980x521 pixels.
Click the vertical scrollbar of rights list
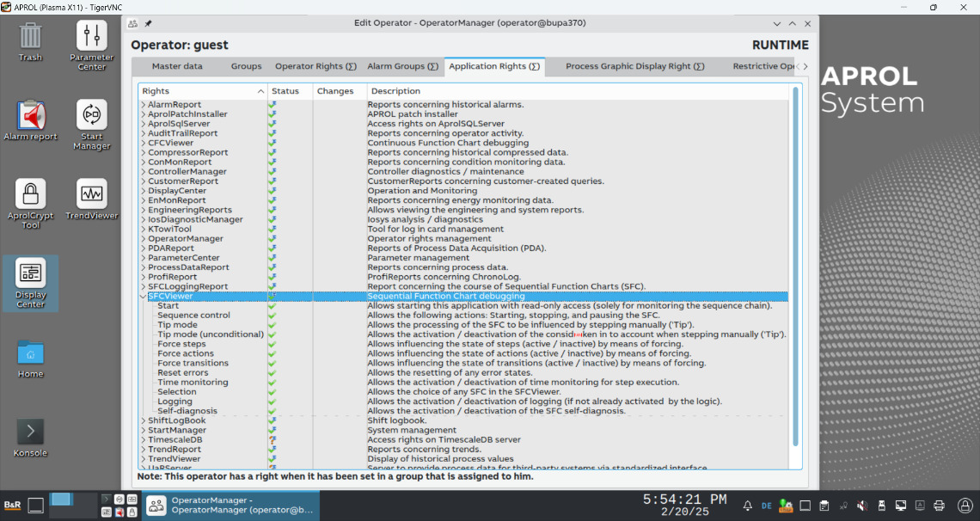point(795,258)
